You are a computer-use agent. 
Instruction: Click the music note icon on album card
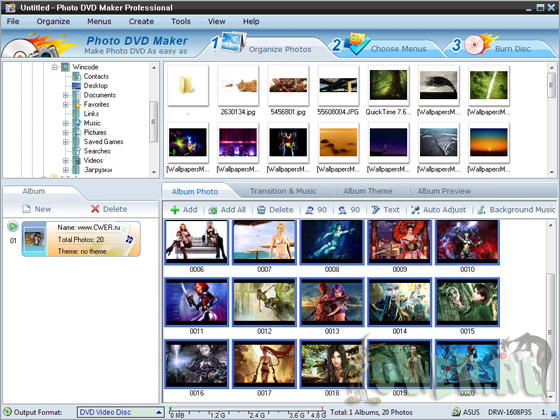point(129,239)
